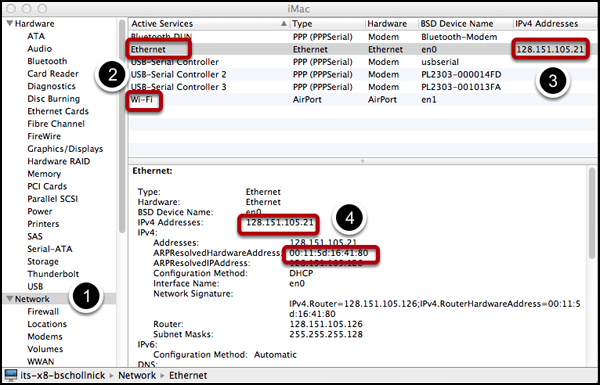Screen dimensions: 600x385
Task: Open the Bluetooth hardware entry
Action: coord(47,61)
